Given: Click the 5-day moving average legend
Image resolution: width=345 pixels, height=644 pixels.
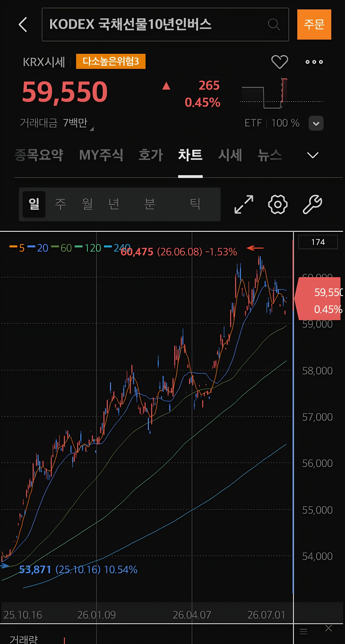Looking at the screenshot, I should [x=17, y=248].
